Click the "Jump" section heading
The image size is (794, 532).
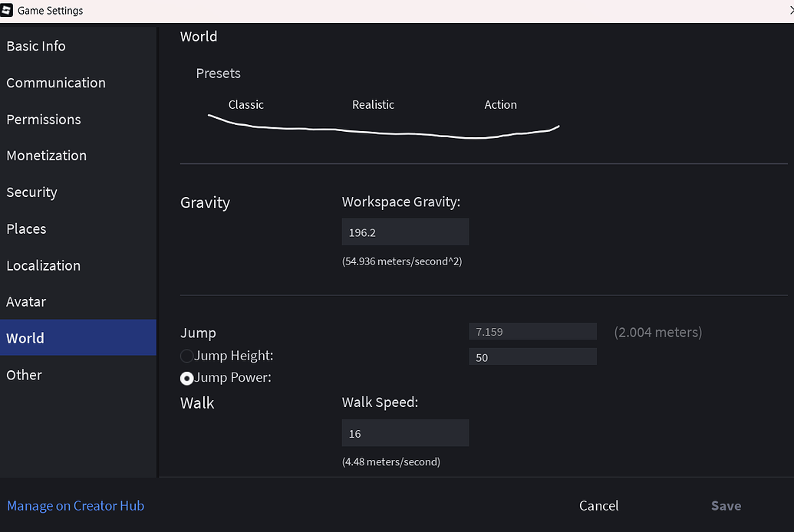click(198, 333)
